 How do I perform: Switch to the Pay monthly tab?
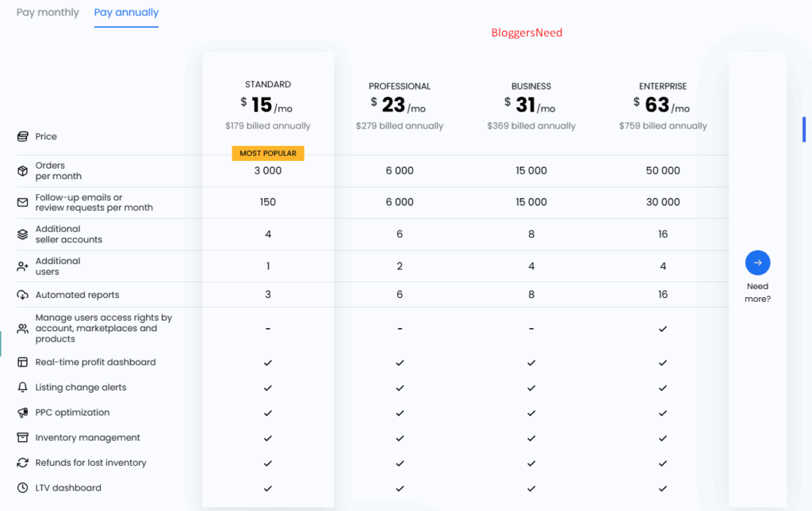(x=48, y=13)
